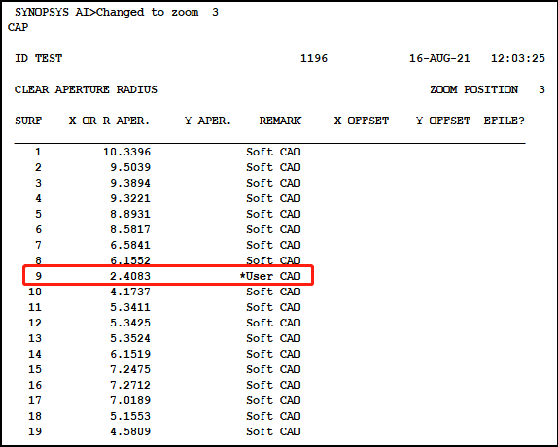Image resolution: width=558 pixels, height=447 pixels.
Task: Select the lens number '1196'
Action: point(314,58)
